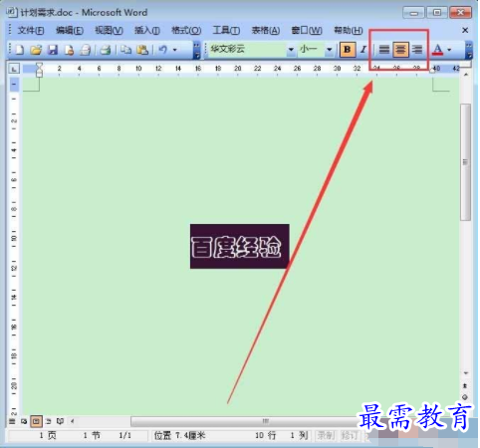
Task: Open the font color dropdown arrow
Action: [x=449, y=50]
